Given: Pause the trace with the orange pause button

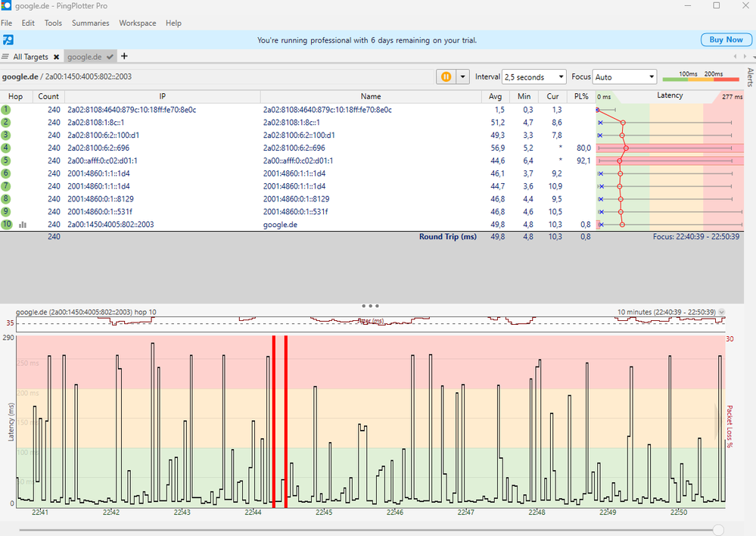Looking at the screenshot, I should pyautogui.click(x=446, y=76).
